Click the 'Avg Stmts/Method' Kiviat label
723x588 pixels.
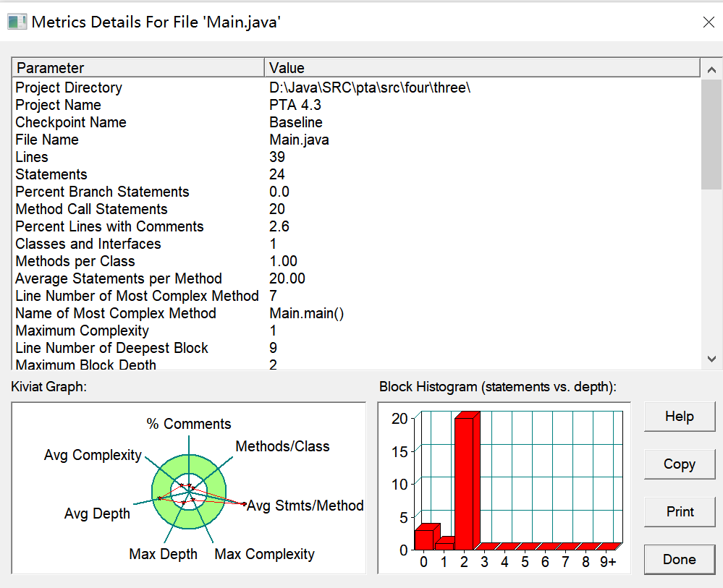[x=305, y=506]
